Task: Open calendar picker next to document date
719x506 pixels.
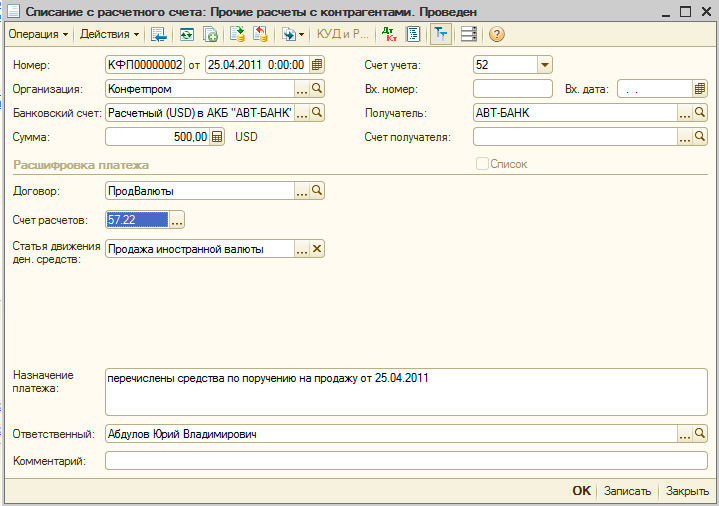Action: [x=317, y=65]
